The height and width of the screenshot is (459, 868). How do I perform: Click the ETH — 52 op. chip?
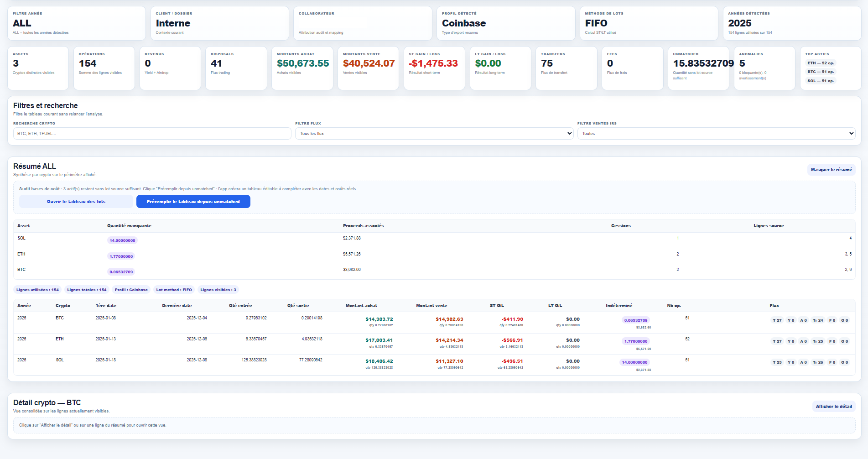pyautogui.click(x=820, y=63)
